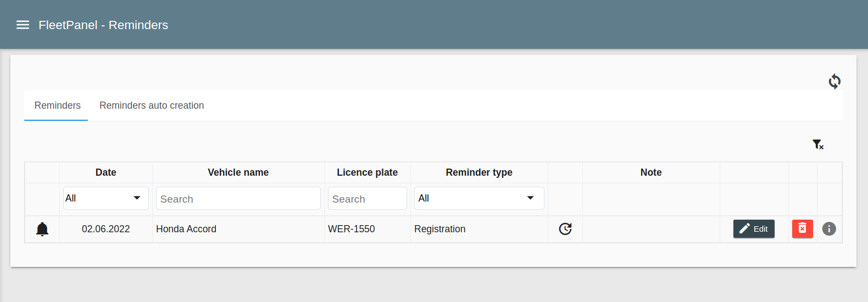
Task: Click the Reminder type column header
Action: point(478,172)
